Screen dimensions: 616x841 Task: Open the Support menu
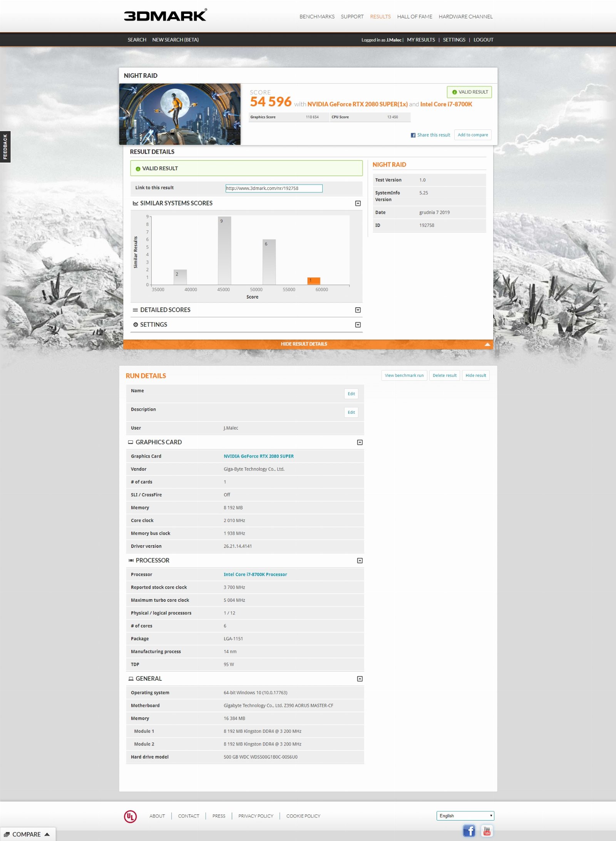pyautogui.click(x=352, y=17)
